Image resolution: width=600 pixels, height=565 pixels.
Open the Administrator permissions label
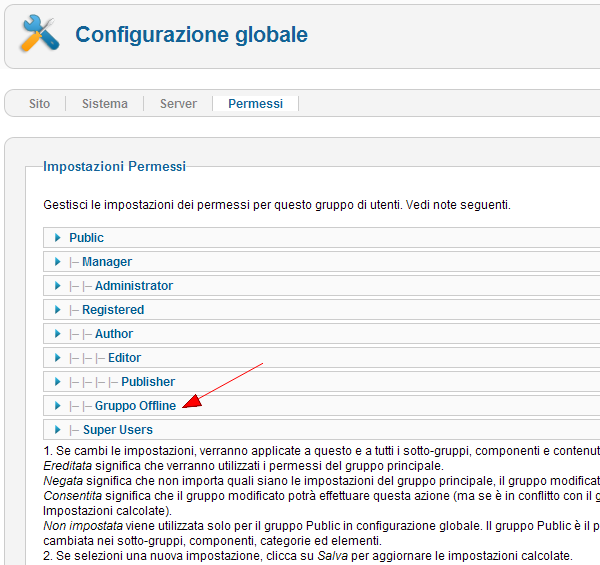tap(134, 286)
